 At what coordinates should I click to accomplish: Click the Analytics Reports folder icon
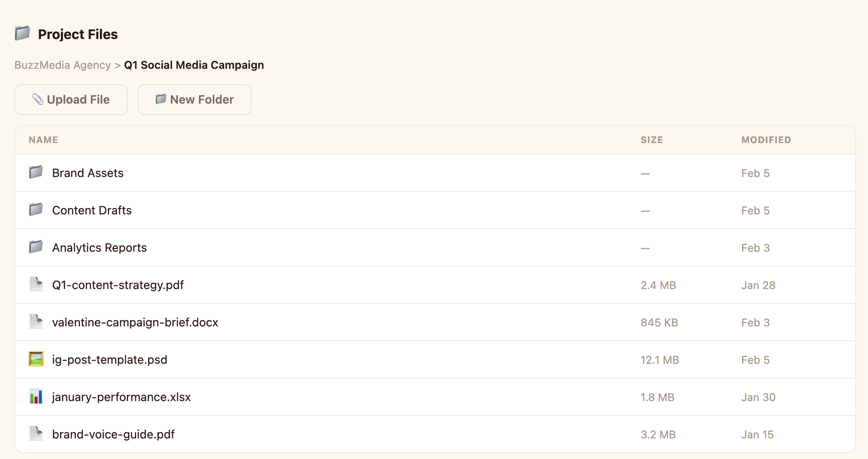[x=36, y=247]
